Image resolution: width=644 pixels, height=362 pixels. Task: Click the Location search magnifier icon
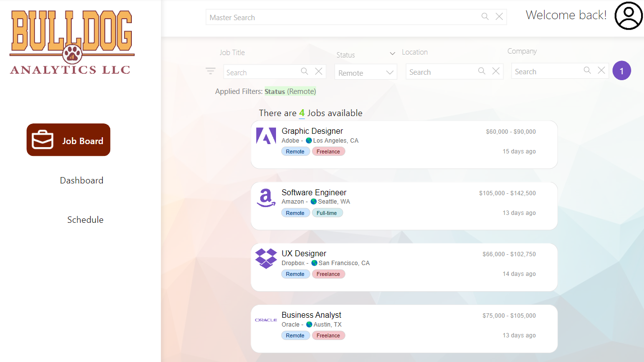tap(482, 71)
